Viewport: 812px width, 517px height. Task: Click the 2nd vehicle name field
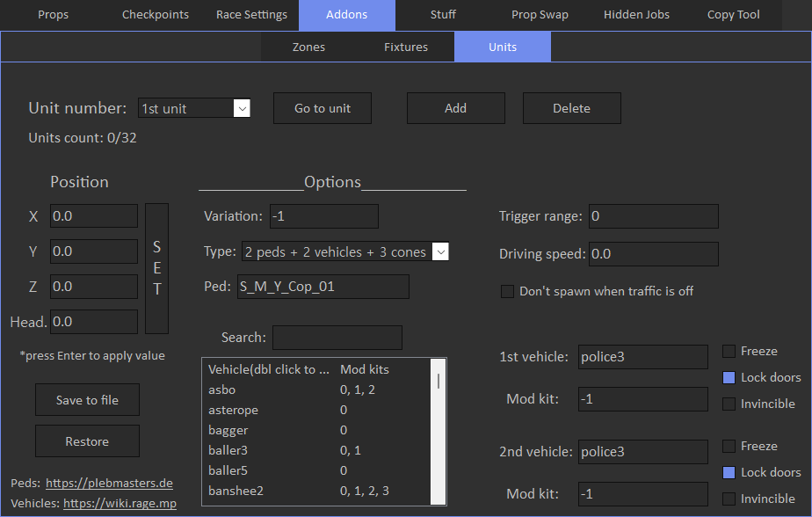(642, 452)
